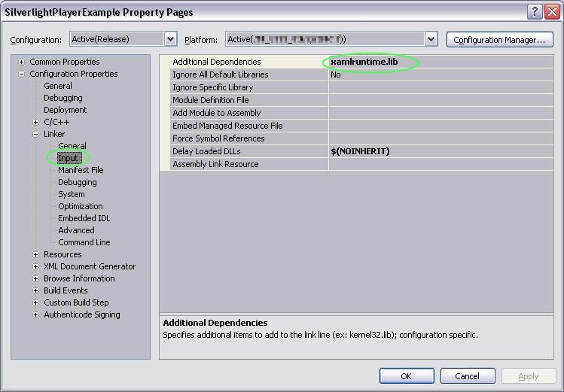
Task: Expand Authenticode Signing node
Action: (x=35, y=315)
